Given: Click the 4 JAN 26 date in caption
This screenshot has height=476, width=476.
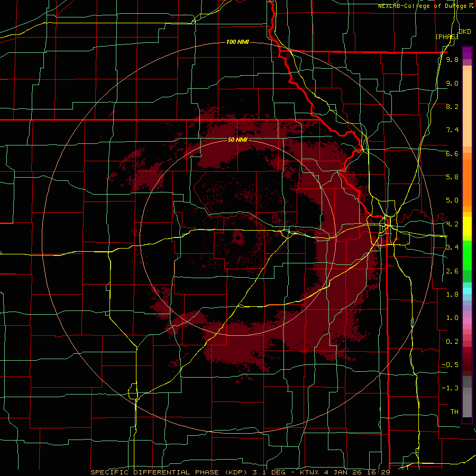Looking at the screenshot, I should pos(343,472).
